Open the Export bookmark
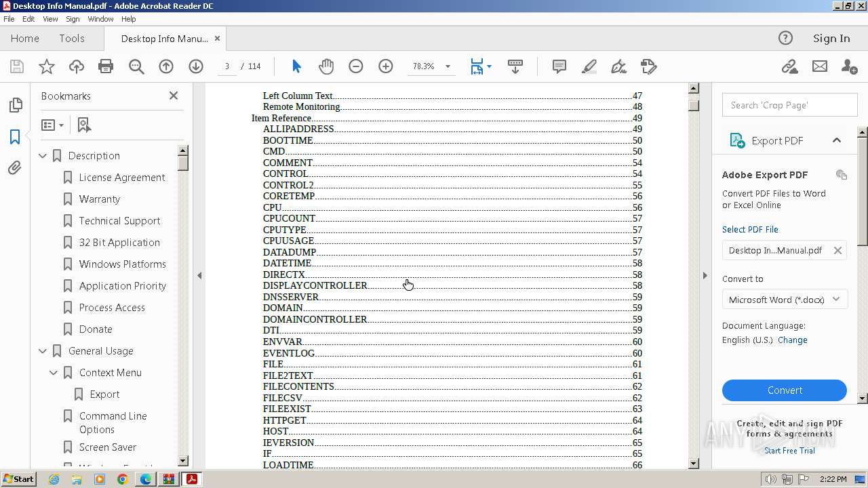Image resolution: width=868 pixels, height=488 pixels. pos(104,394)
